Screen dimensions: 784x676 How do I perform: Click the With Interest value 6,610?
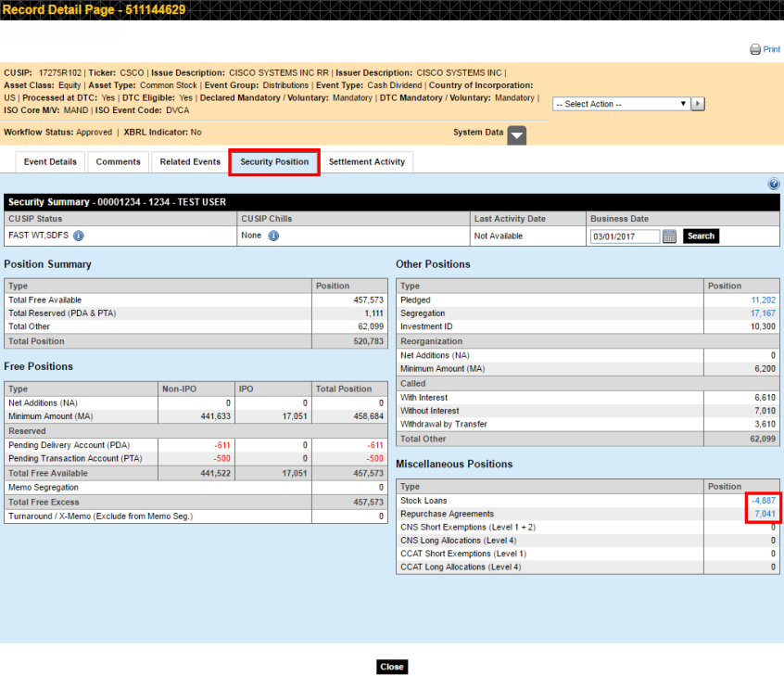click(x=765, y=397)
